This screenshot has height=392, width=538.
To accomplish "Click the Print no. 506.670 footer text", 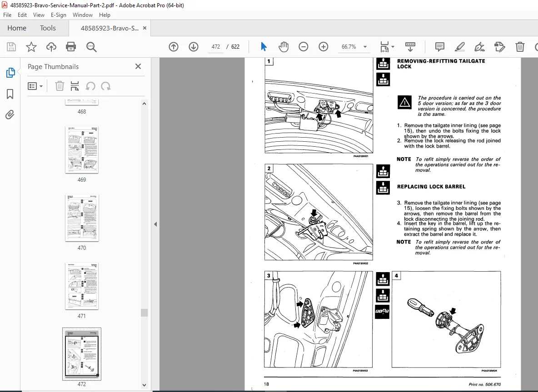I will (484, 384).
